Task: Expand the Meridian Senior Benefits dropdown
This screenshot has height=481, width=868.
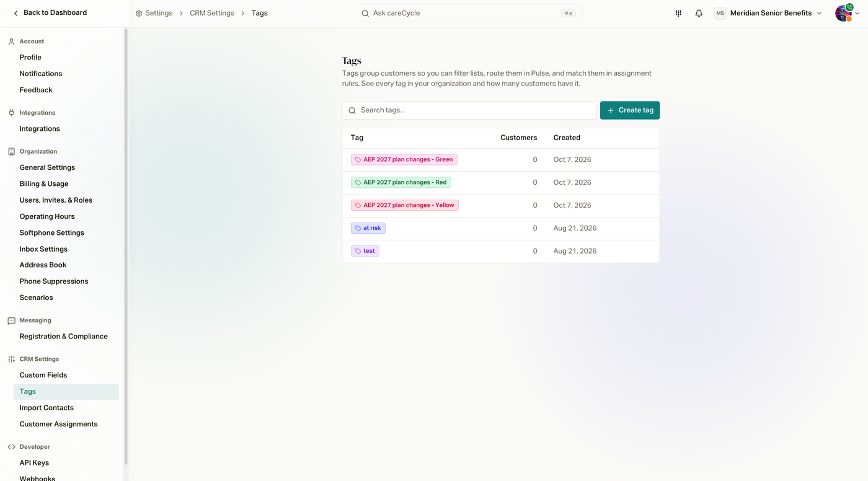Action: [819, 13]
